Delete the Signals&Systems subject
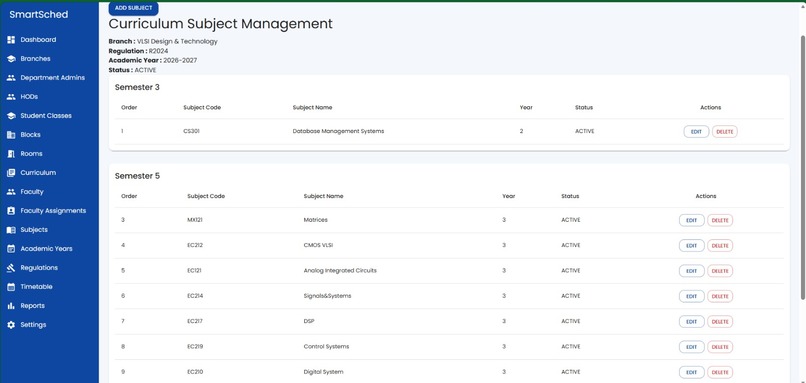Image resolution: width=806 pixels, height=383 pixels. pos(720,296)
